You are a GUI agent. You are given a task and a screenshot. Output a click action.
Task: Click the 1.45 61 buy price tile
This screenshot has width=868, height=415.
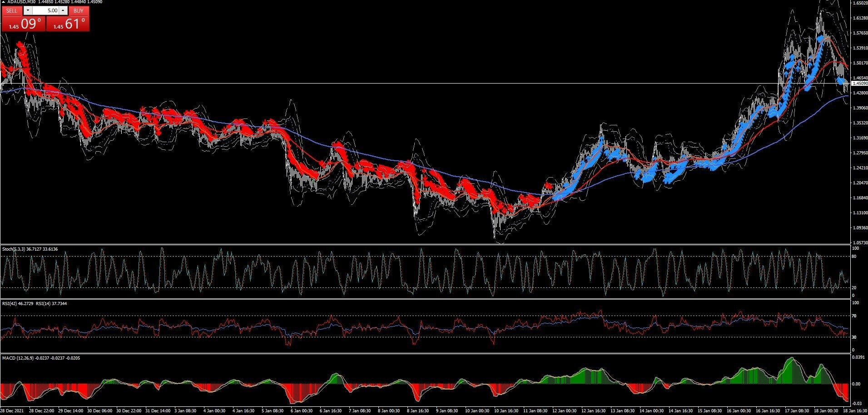[x=68, y=24]
